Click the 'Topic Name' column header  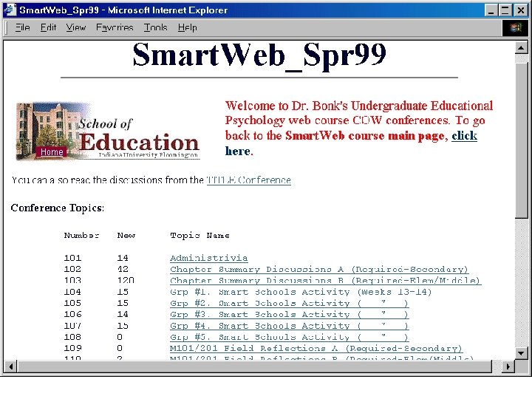[199, 236]
